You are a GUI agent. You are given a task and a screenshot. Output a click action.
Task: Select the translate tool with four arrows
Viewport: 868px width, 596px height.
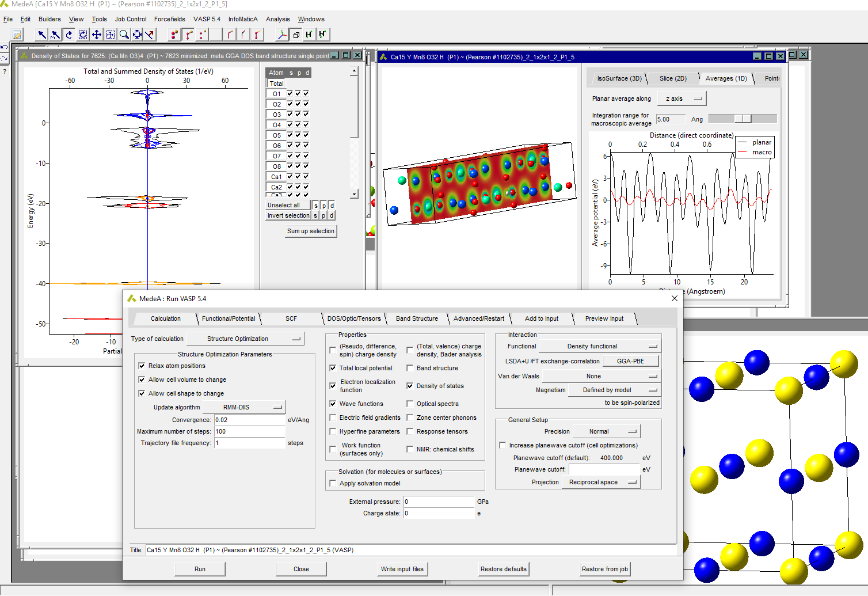point(97,35)
